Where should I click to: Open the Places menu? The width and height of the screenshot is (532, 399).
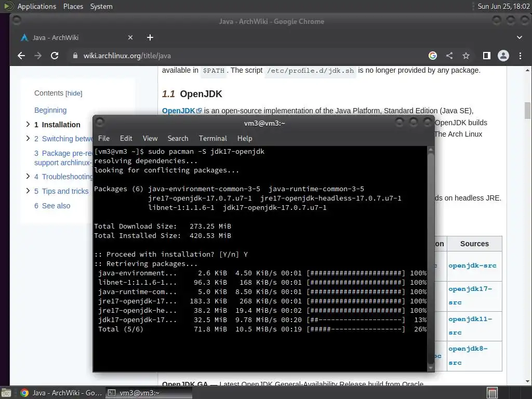73,6
